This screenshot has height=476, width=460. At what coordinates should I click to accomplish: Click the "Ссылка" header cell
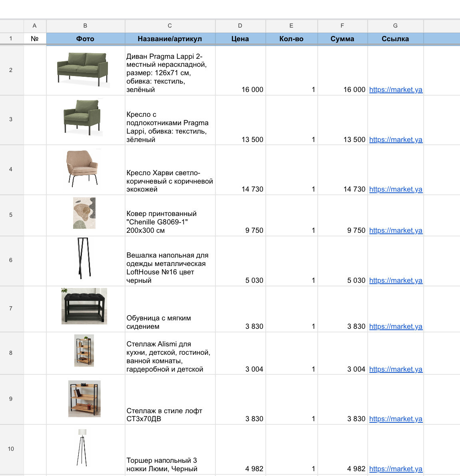point(395,38)
